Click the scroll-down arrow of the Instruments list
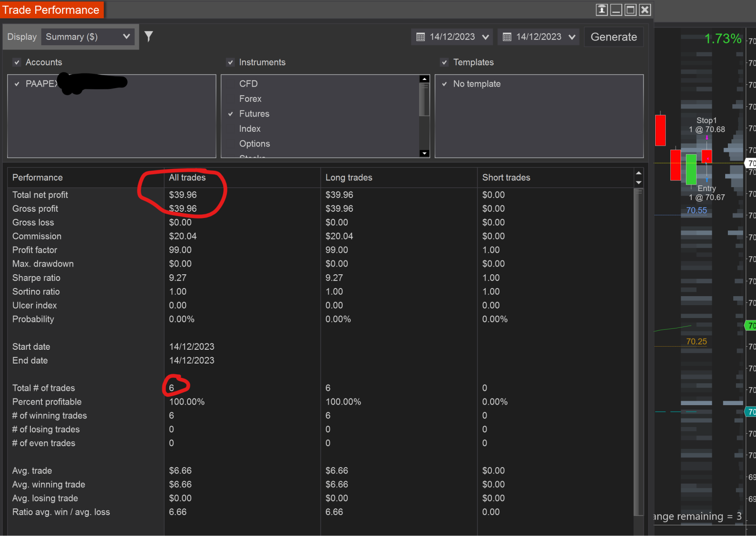Screen dimensions: 756x536 [x=424, y=153]
